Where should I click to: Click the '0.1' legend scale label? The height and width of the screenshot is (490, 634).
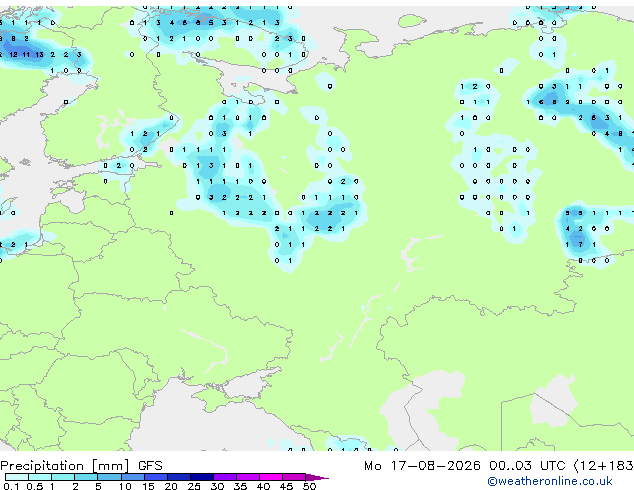click(11, 486)
